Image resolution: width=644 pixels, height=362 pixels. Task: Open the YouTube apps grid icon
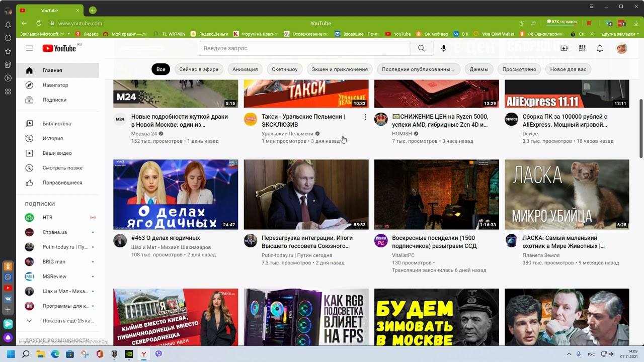582,48
